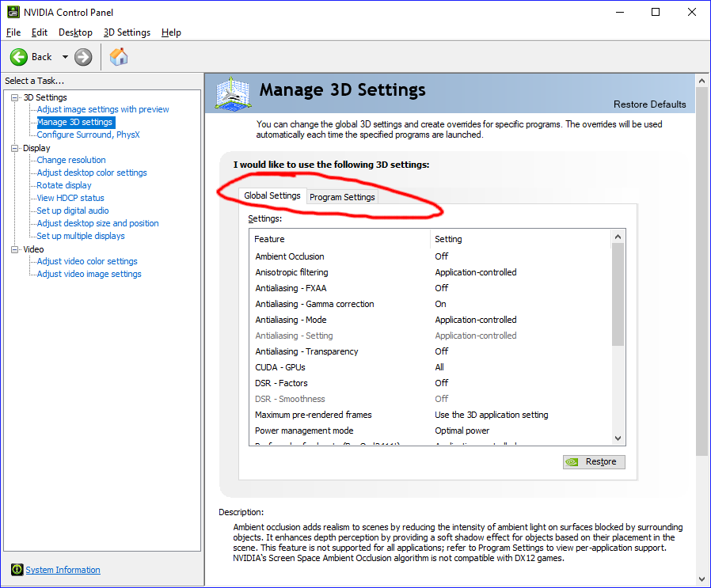Viewport: 711px width, 588px height.
Task: Click the settings list scroll down arrow
Action: [618, 438]
